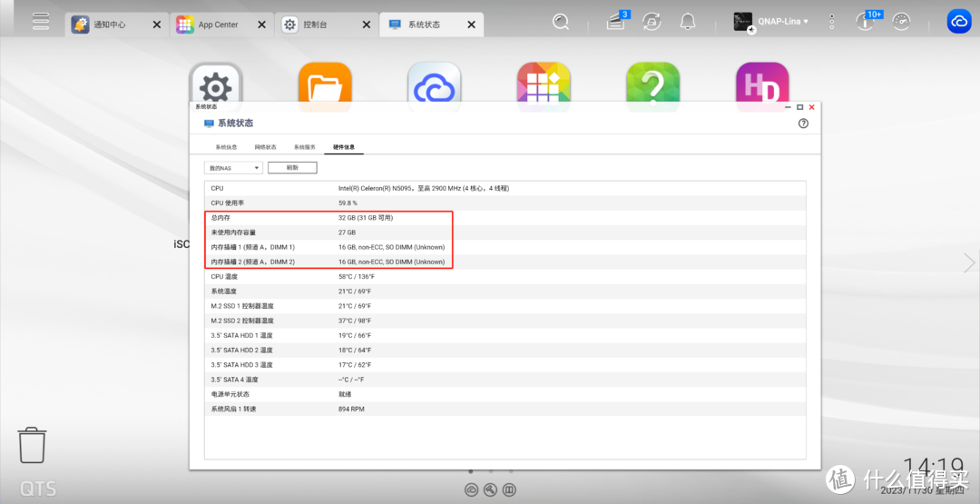This screenshot has height=504, width=980.
Task: Open the search magnifier in top bar
Action: (562, 22)
